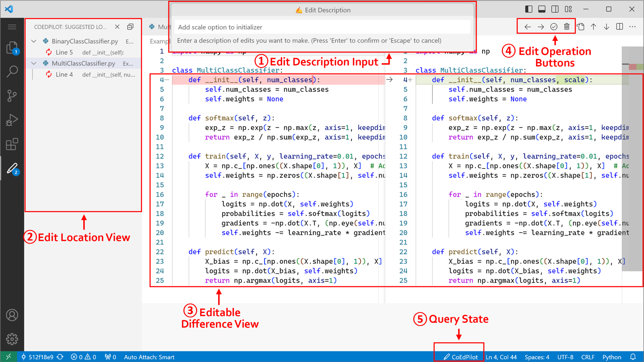Image resolution: width=644 pixels, height=362 pixels.
Task: Synchronize changes using the status bar sync icon
Action: (x=60, y=357)
